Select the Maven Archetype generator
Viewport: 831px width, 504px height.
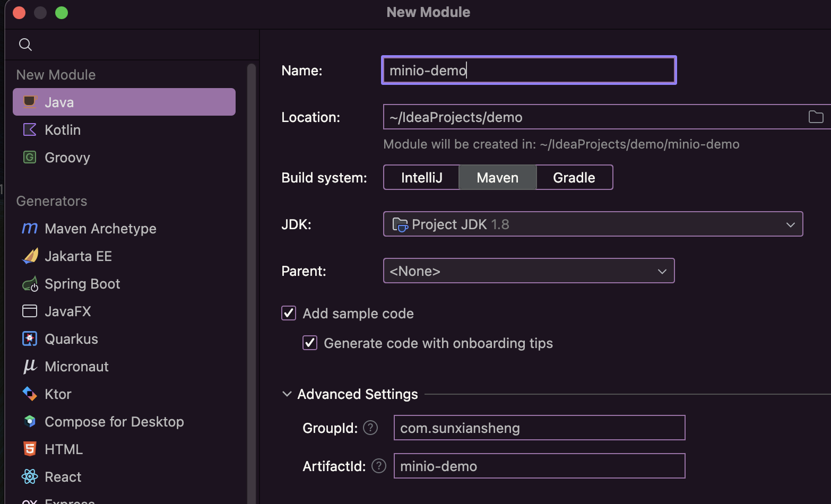pyautogui.click(x=124, y=228)
